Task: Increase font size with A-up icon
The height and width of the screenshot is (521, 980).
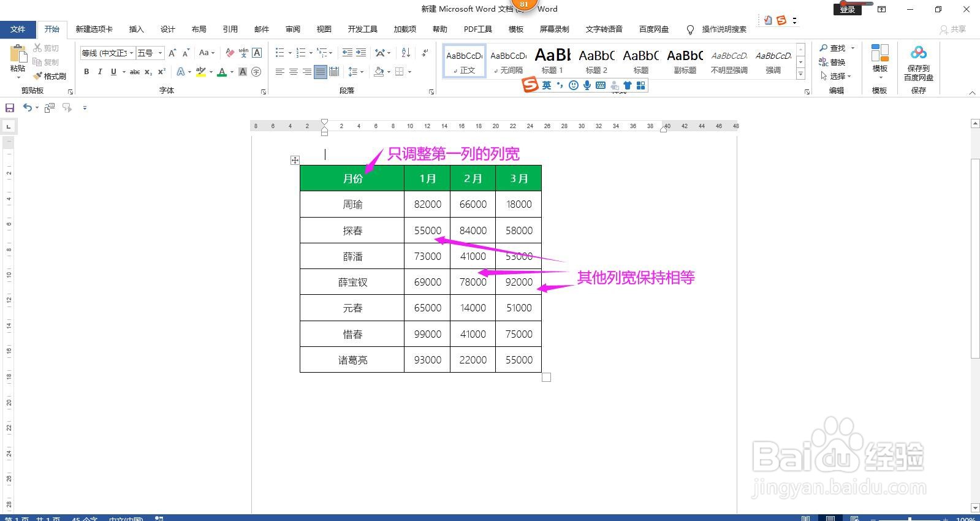Action: [172, 53]
